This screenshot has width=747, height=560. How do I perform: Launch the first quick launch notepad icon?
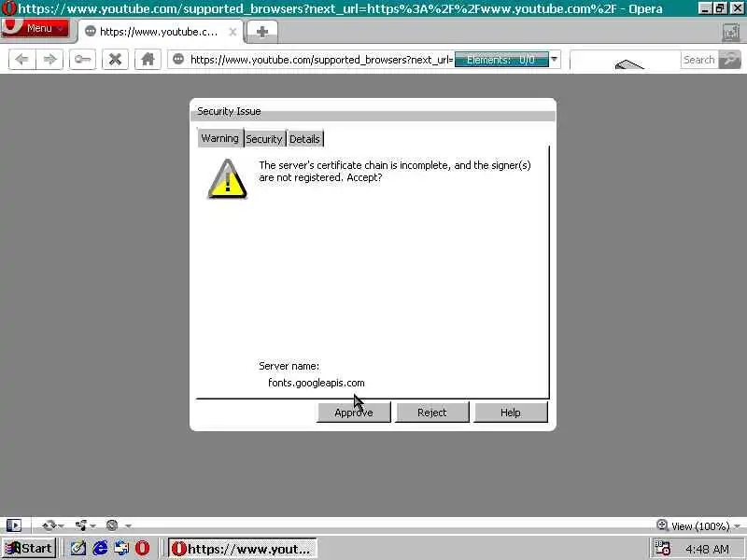[x=78, y=548]
